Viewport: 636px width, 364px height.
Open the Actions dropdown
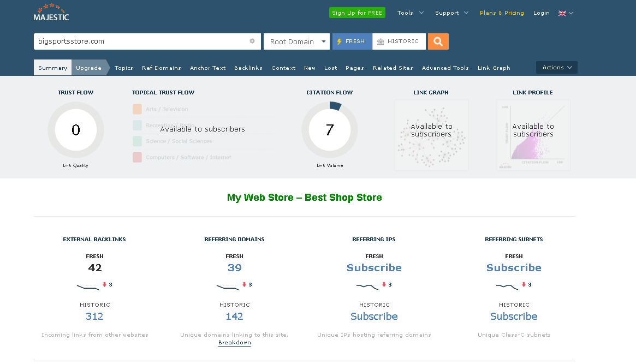(556, 67)
